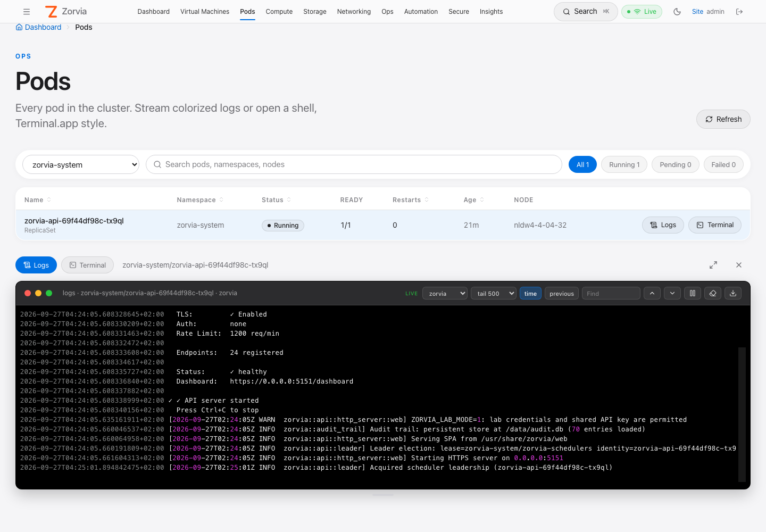Sort pods by Namespace column
Screen dimensions: 766x532
[201, 200]
